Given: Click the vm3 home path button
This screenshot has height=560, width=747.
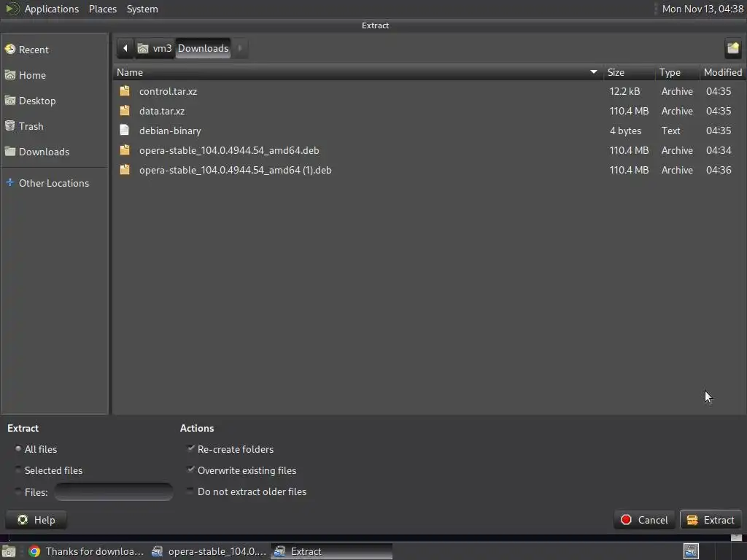Looking at the screenshot, I should [x=155, y=48].
